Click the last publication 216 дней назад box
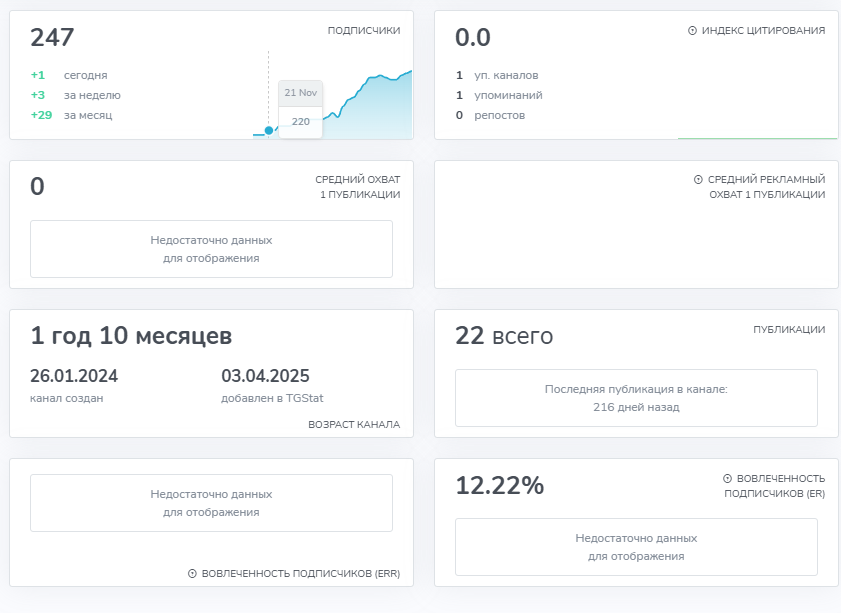Image resolution: width=841 pixels, height=613 pixels. point(636,398)
